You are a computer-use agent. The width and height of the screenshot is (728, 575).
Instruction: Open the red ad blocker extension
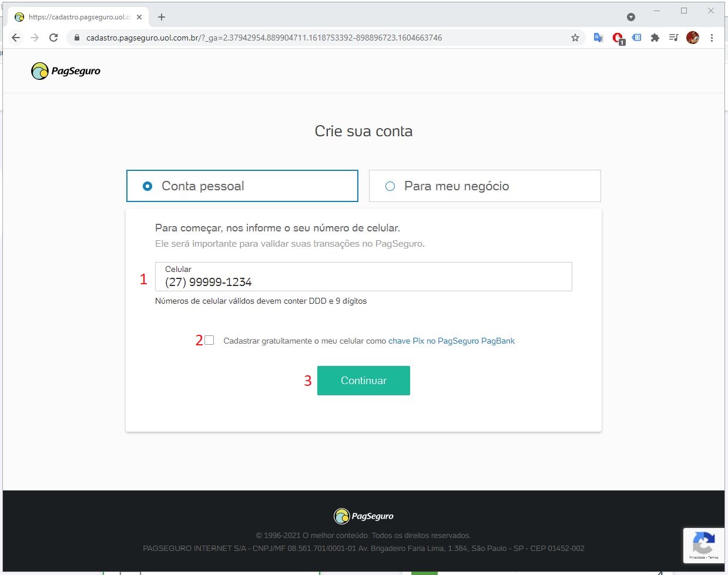coord(618,38)
